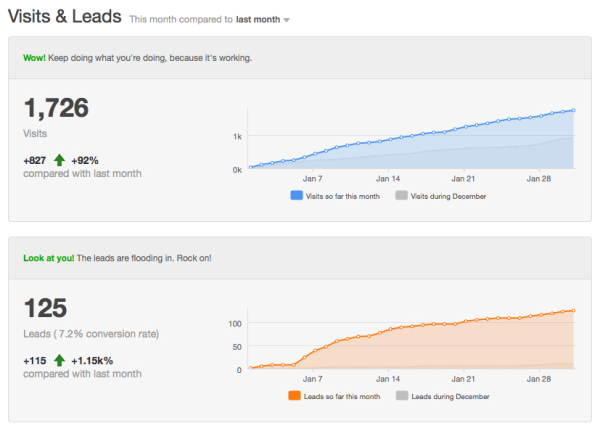
Task: Click the "Visits & Leads" page heading
Action: click(65, 17)
